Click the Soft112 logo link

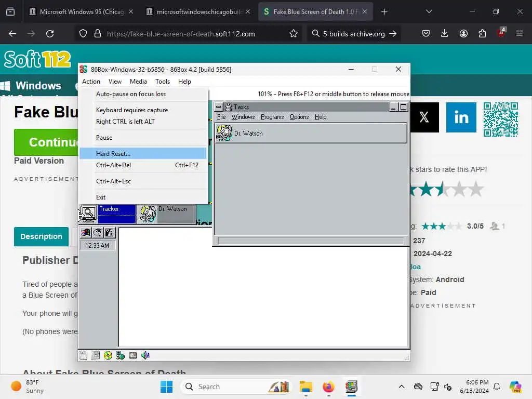(37, 59)
